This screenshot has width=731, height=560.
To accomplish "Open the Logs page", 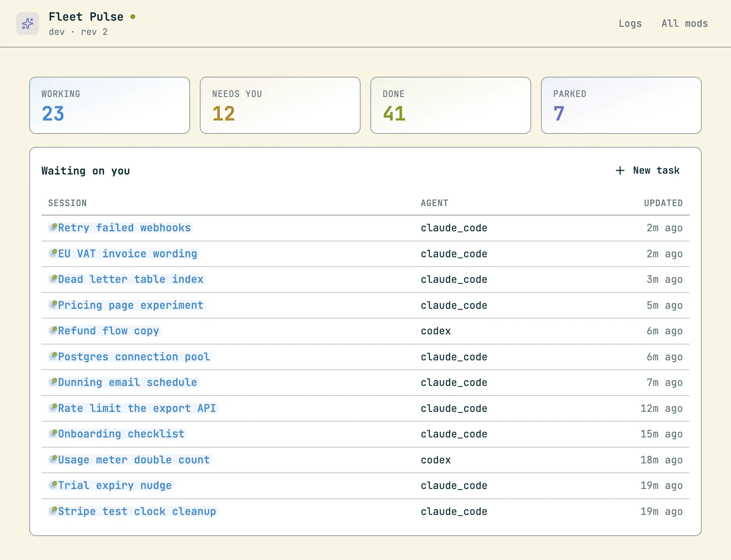I will click(x=630, y=24).
